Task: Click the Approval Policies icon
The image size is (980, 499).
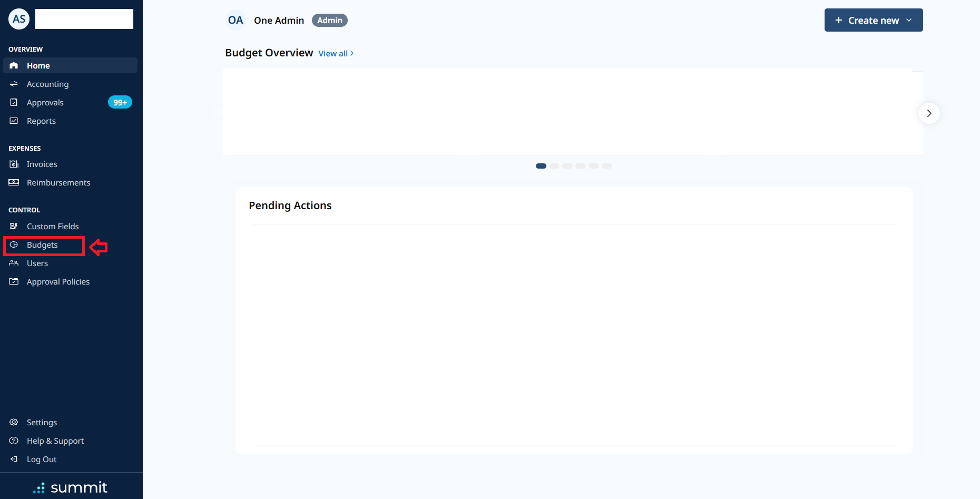Action: click(x=14, y=281)
